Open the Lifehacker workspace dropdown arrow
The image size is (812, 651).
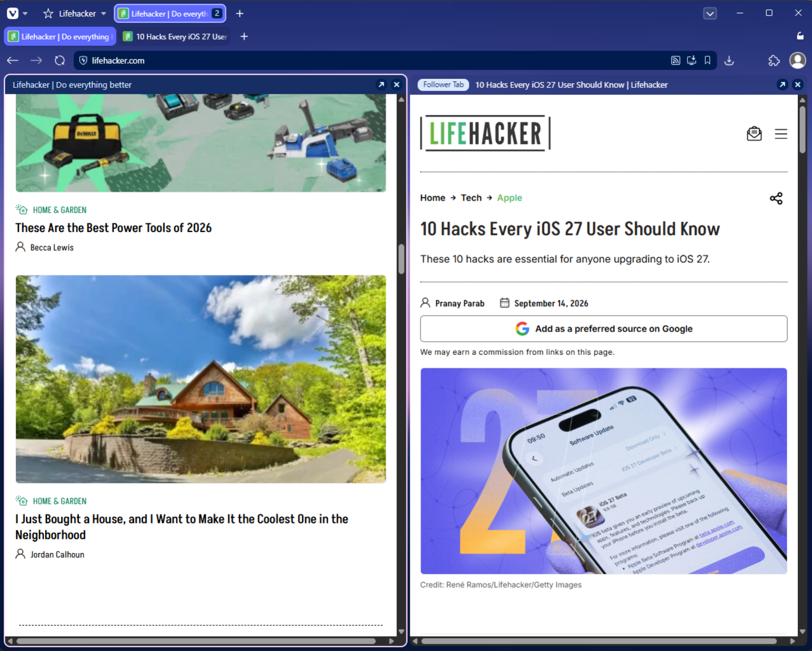click(104, 13)
